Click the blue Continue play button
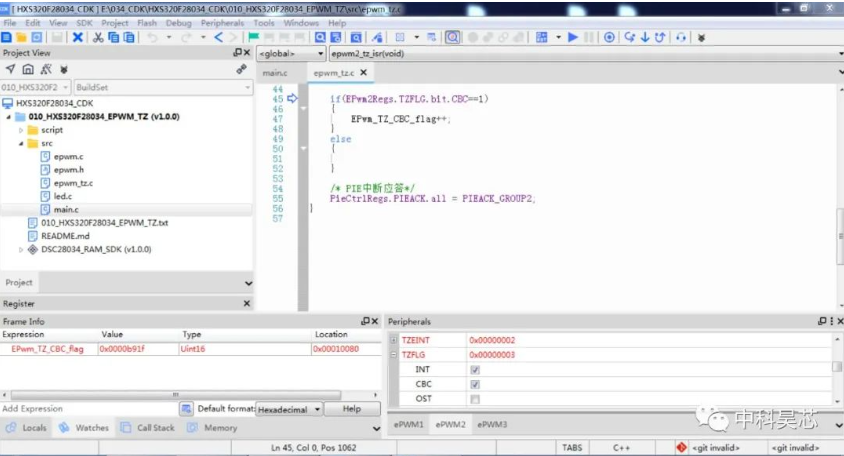 point(573,37)
